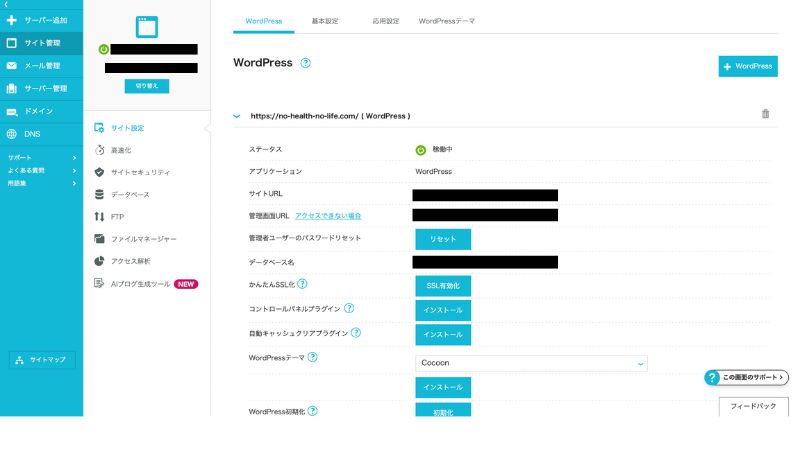800x450 pixels.
Task: Click the サーバー追加 plus icon
Action: click(x=11, y=20)
